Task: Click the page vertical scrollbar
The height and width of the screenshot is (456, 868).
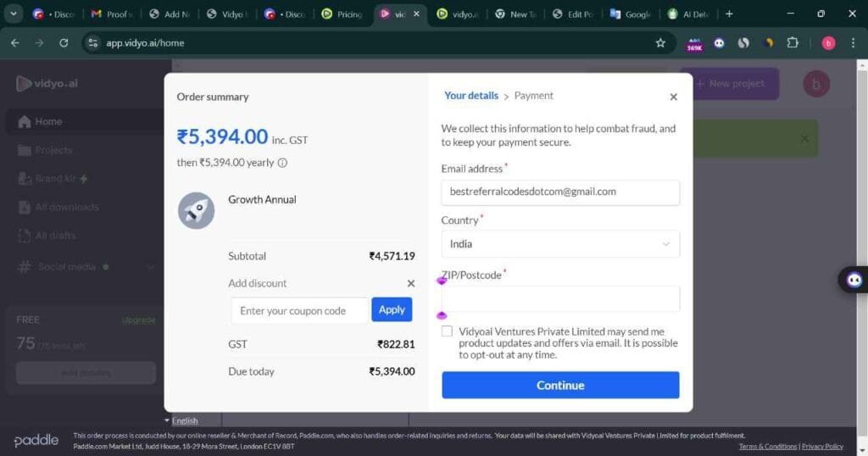Action: tap(862, 254)
